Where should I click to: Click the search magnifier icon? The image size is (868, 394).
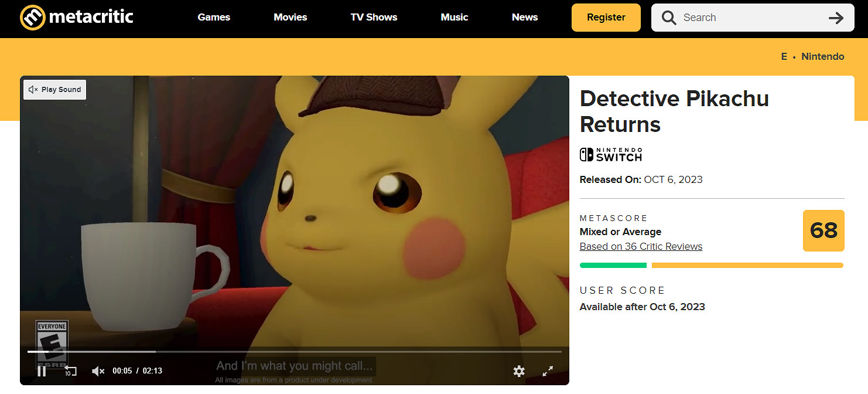(669, 18)
